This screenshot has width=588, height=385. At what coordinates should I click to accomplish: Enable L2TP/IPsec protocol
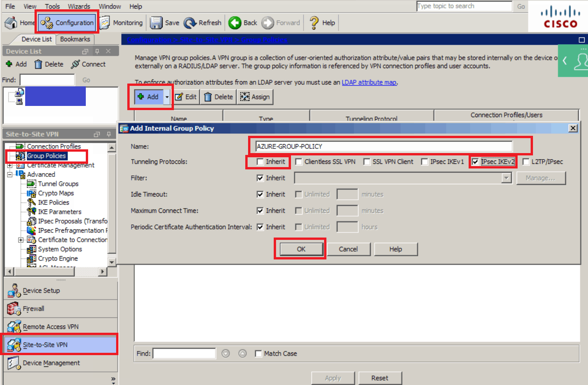click(x=526, y=162)
